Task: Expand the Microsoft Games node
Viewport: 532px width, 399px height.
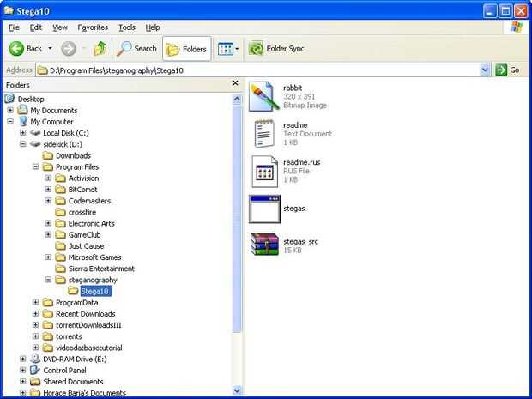Action: [48, 257]
